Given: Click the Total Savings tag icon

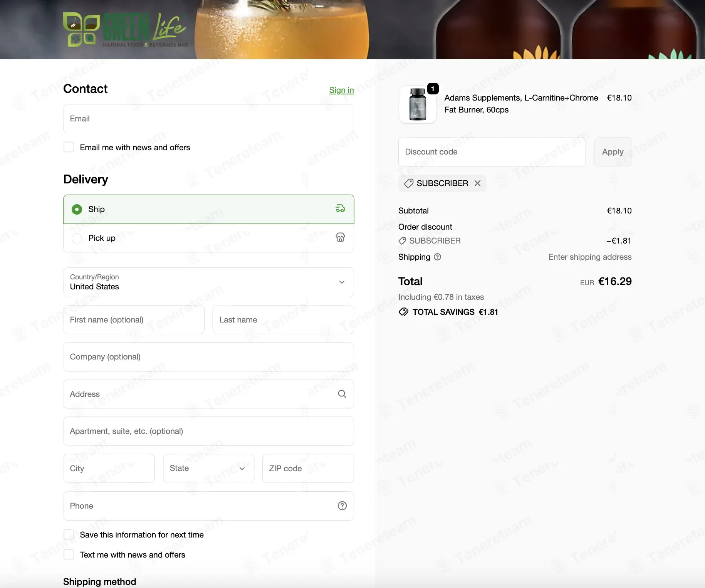Looking at the screenshot, I should click(403, 312).
